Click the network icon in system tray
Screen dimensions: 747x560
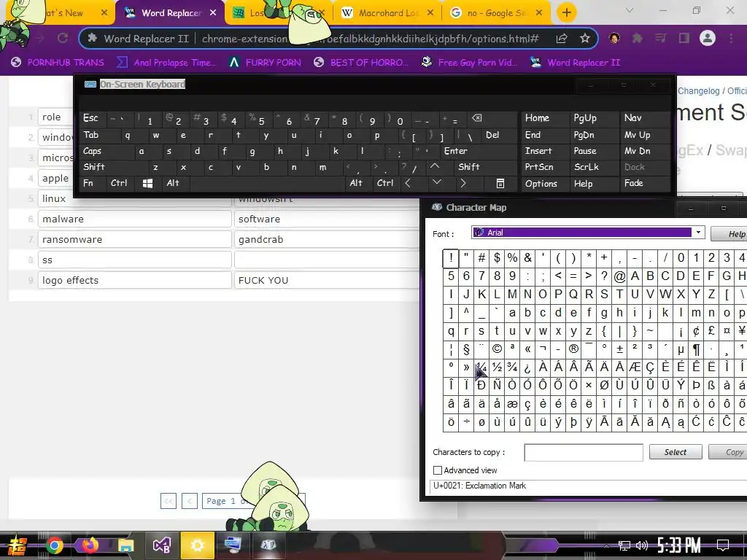point(624,545)
